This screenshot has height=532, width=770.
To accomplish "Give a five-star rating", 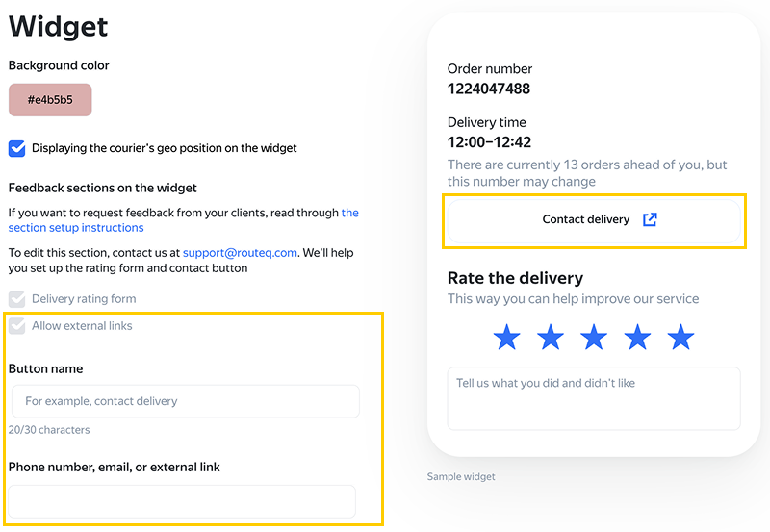I will [x=680, y=337].
